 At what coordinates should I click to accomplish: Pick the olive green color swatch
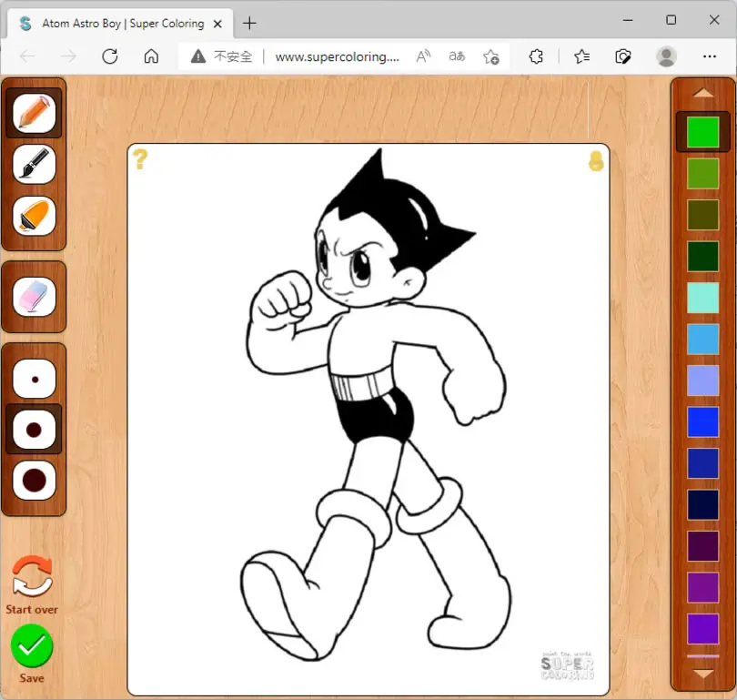[702, 174]
